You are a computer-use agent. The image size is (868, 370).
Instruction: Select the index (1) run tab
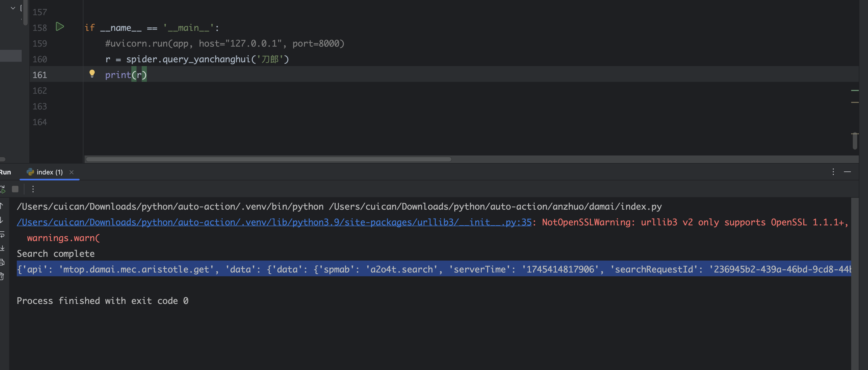49,172
